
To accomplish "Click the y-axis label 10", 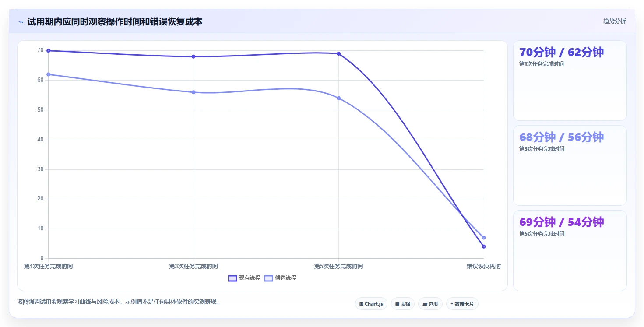I will [40, 229].
